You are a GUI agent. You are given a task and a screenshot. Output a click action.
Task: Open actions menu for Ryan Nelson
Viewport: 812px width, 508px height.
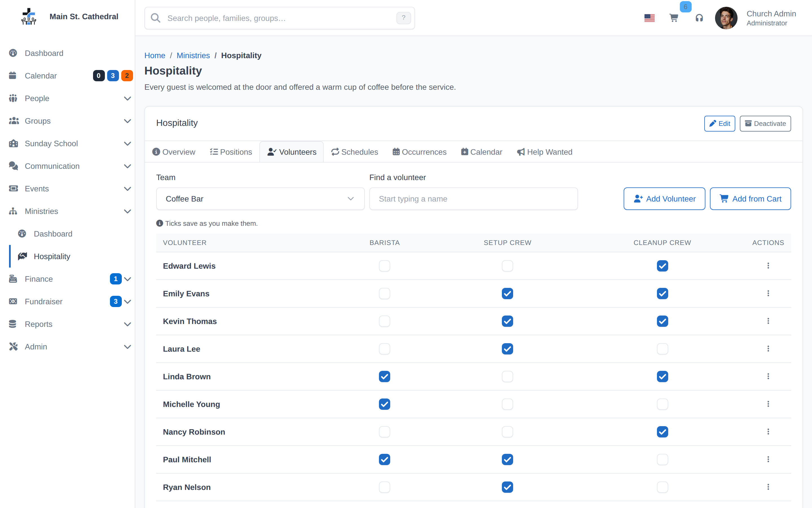pyautogui.click(x=768, y=487)
